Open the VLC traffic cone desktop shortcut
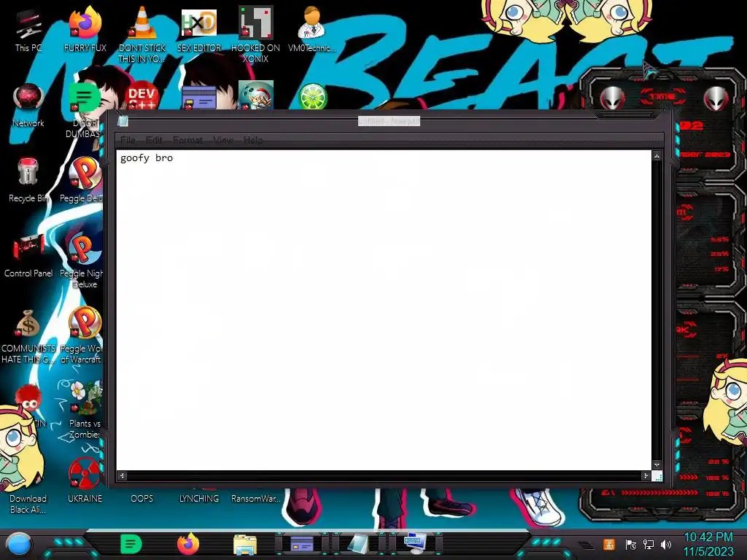The image size is (747, 560). pyautogui.click(x=142, y=34)
